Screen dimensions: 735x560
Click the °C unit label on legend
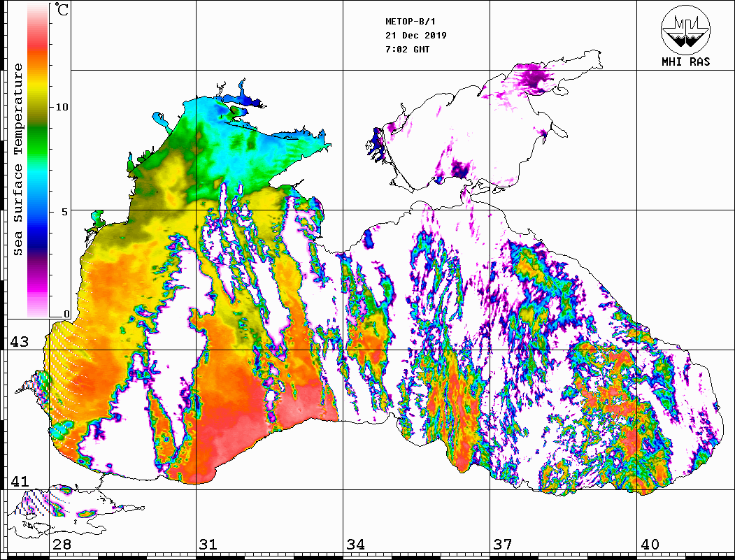pos(61,9)
